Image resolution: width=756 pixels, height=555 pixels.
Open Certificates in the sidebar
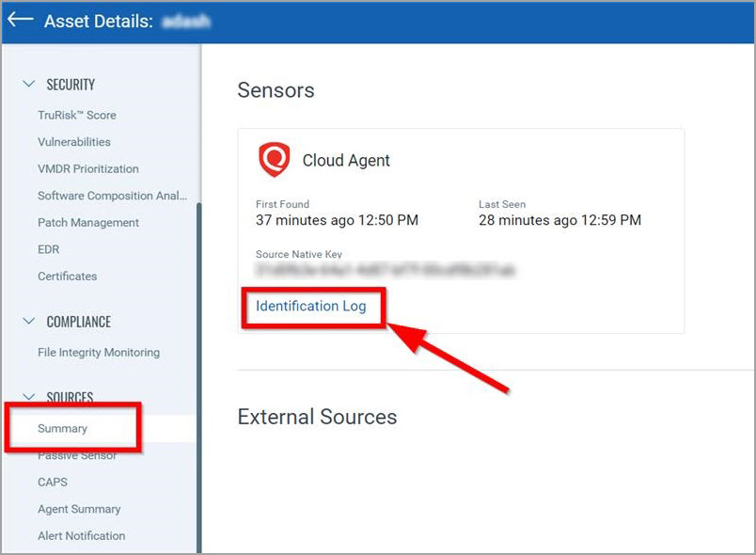[68, 277]
